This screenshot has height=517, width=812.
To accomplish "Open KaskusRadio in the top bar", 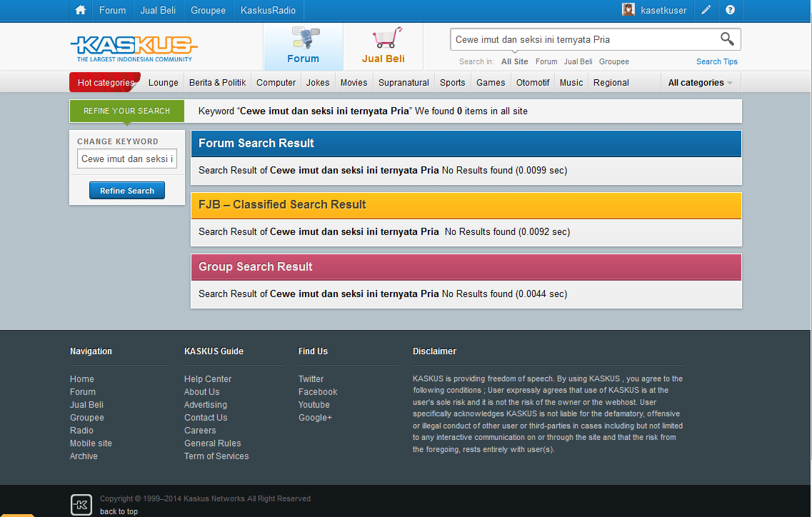I will 269,10.
